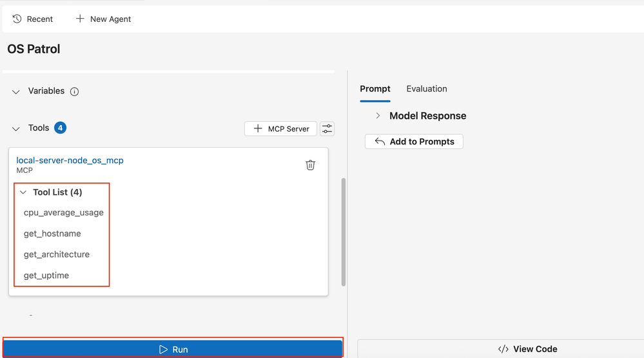Click the OS Patrol agent title
Image resolution: width=644 pixels, height=358 pixels.
[34, 49]
